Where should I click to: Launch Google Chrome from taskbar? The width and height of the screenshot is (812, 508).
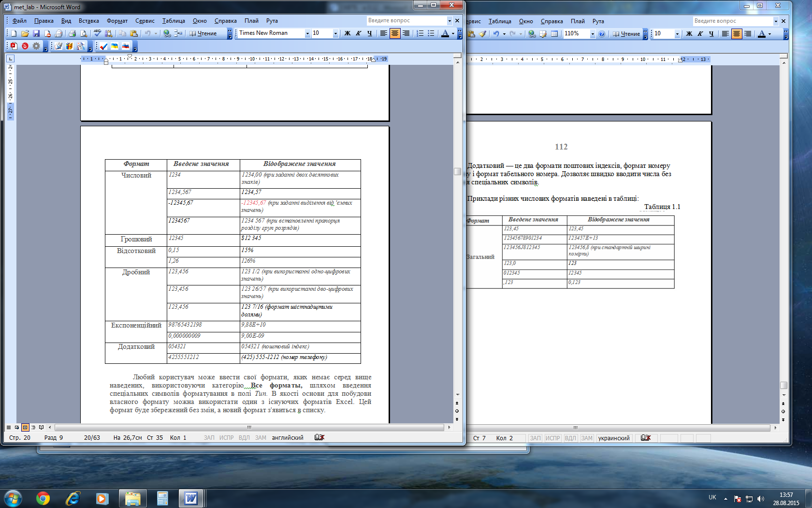click(43, 498)
